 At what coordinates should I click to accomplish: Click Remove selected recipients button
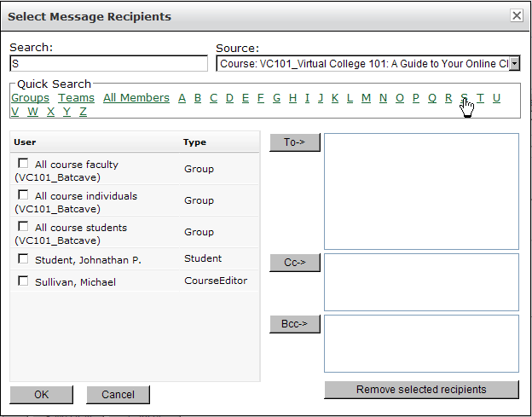pos(421,390)
